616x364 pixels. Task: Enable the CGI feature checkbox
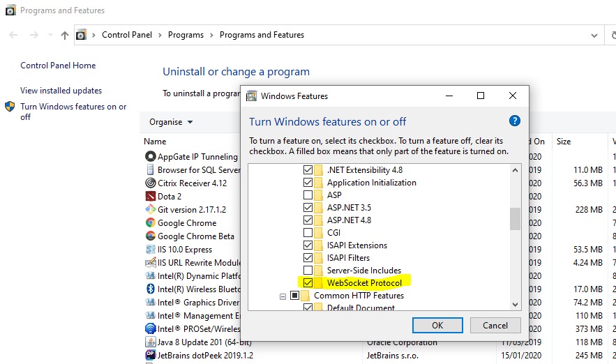(x=308, y=233)
